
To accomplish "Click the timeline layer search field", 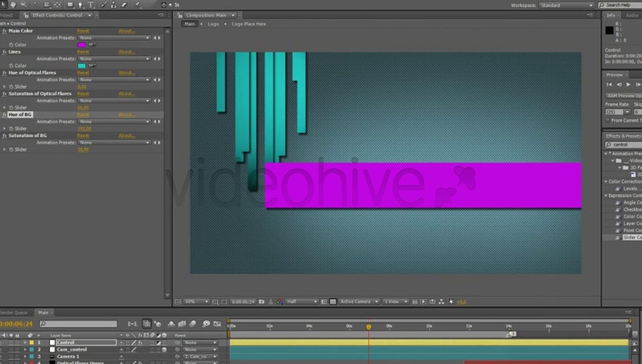I will (x=78, y=324).
